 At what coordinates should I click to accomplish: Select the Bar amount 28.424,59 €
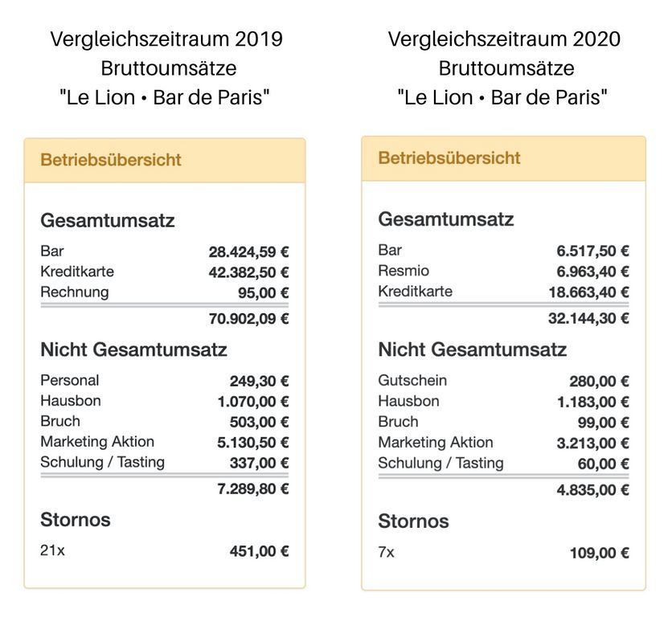pyautogui.click(x=248, y=251)
